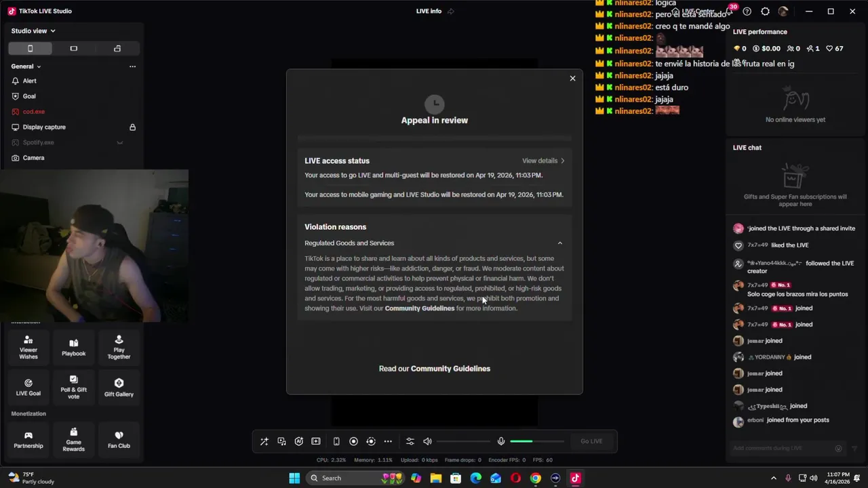This screenshot has width=868, height=488.
Task: Adjust the speaker volume slider
Action: tap(463, 441)
